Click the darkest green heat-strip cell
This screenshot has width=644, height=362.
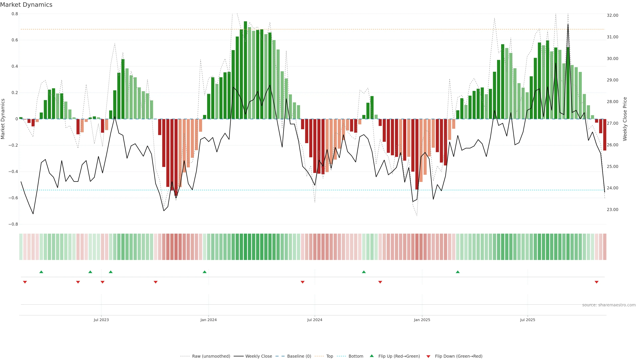pyautogui.click(x=245, y=247)
